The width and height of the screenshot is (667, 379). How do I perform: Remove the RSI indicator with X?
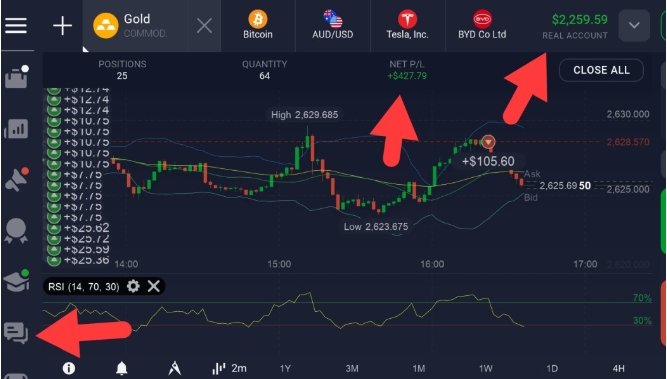click(x=154, y=286)
